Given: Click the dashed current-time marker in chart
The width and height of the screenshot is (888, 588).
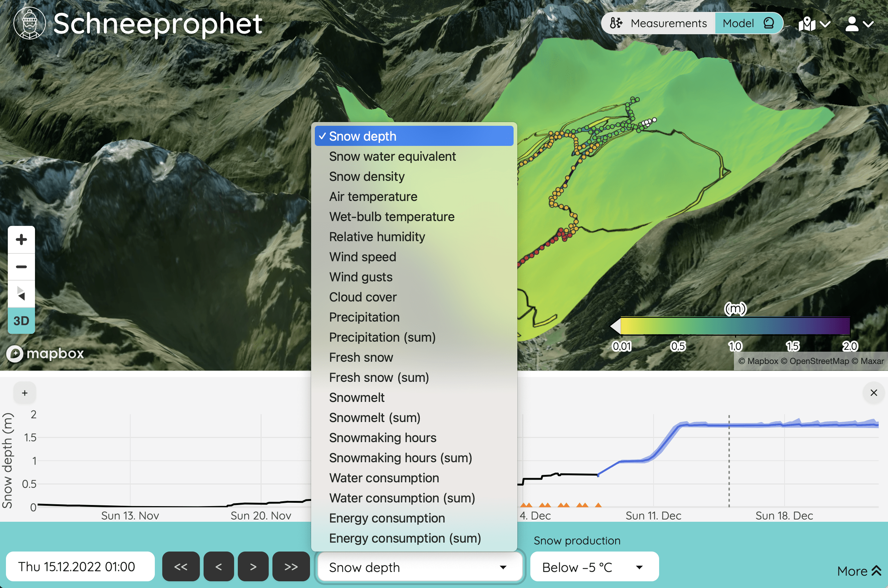Looking at the screenshot, I should coord(729,461).
